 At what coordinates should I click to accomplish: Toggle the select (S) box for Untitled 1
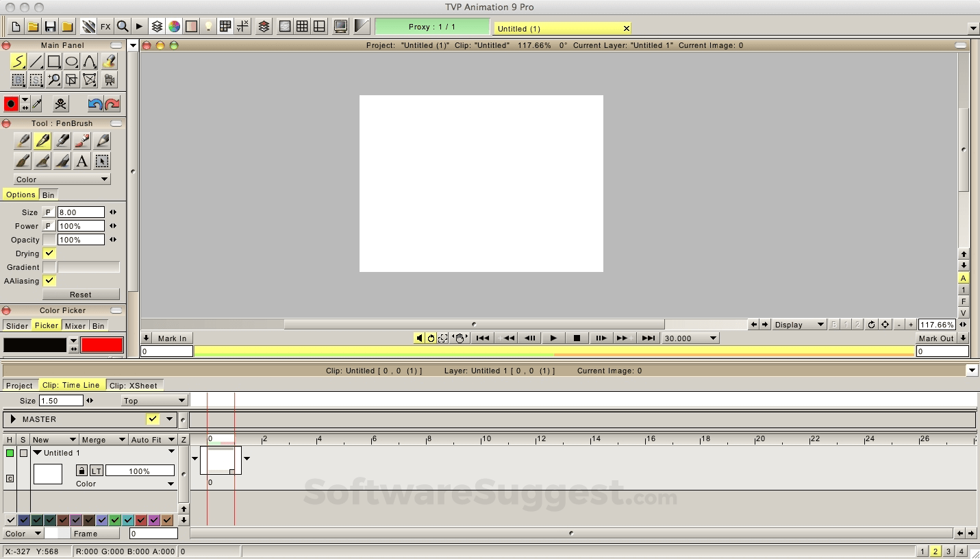(23, 453)
